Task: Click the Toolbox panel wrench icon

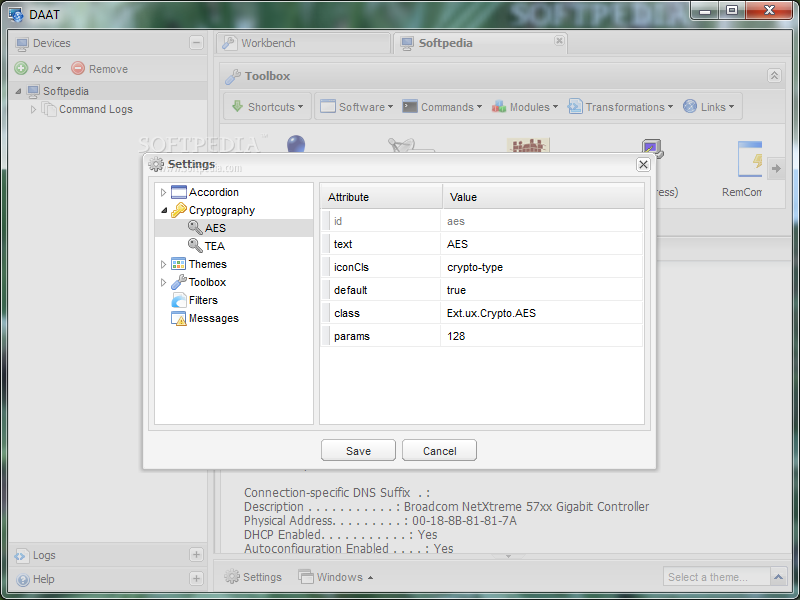Action: click(233, 77)
